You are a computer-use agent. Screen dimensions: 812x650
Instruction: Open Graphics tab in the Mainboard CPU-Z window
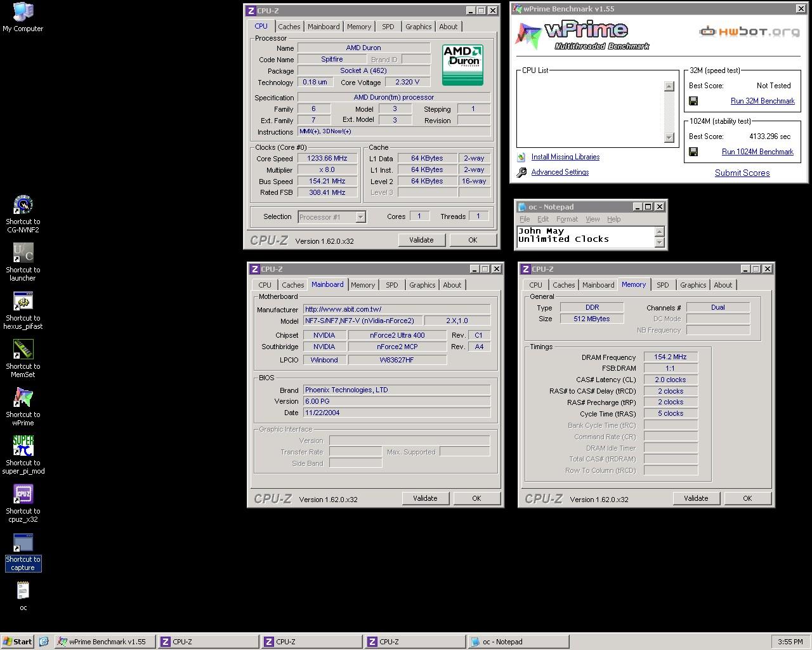tap(422, 285)
